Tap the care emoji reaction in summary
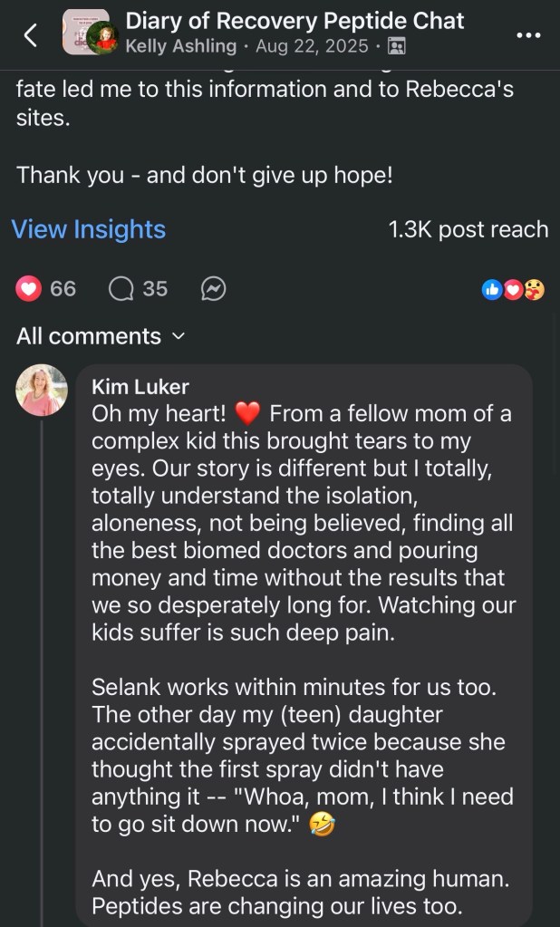The width and height of the screenshot is (560, 927). 535,290
